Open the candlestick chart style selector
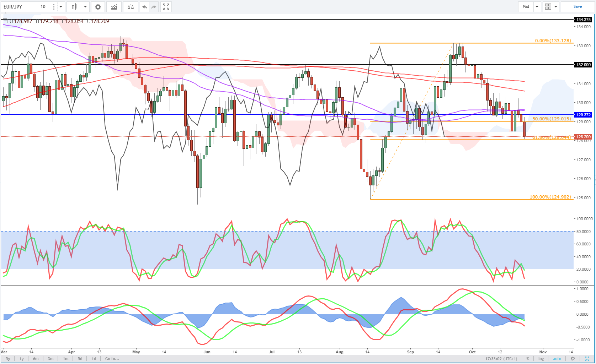 74,7
